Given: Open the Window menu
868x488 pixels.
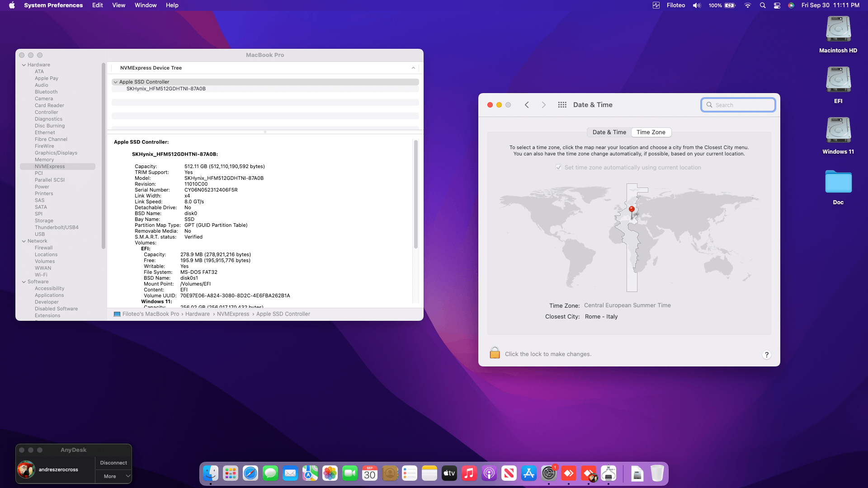Looking at the screenshot, I should (146, 5).
